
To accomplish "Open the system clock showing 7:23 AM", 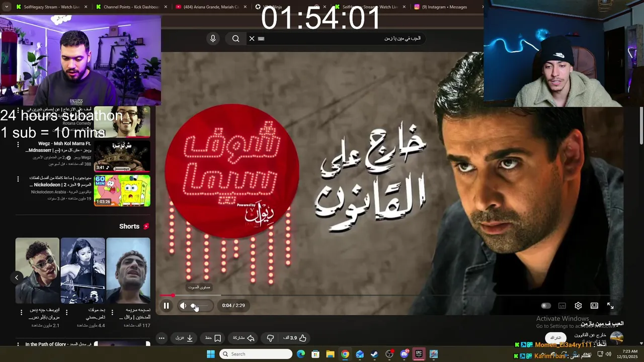I will click(x=627, y=354).
